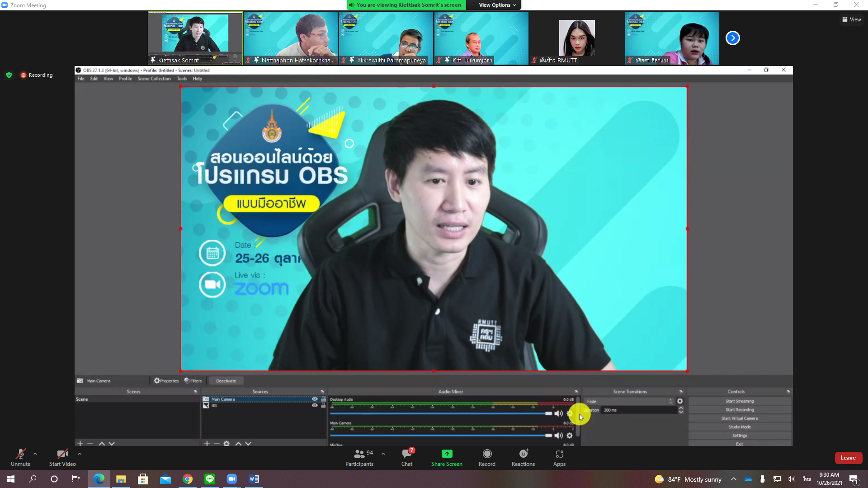Expand video options caret beside Start Video
Screen dimensions: 868x488
tap(80, 454)
